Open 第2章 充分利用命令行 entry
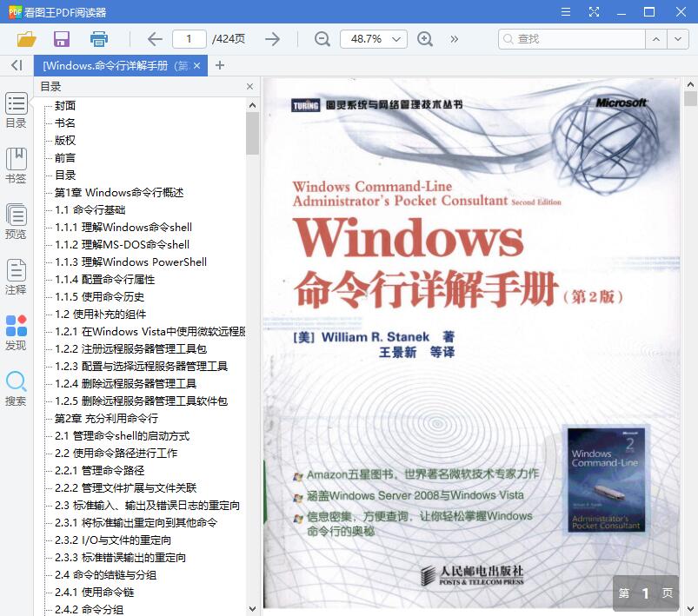This screenshot has height=616, width=698. 106,419
